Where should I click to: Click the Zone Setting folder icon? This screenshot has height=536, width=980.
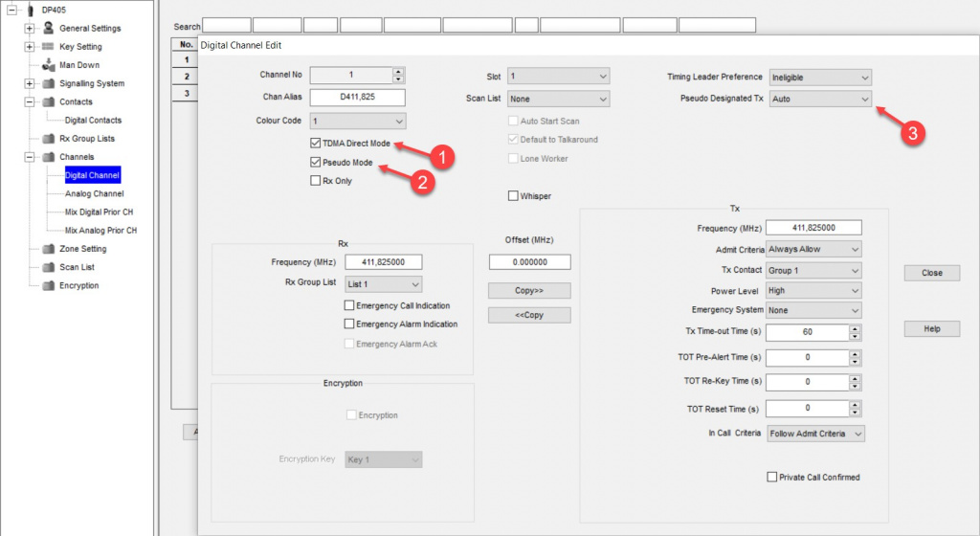(48, 249)
